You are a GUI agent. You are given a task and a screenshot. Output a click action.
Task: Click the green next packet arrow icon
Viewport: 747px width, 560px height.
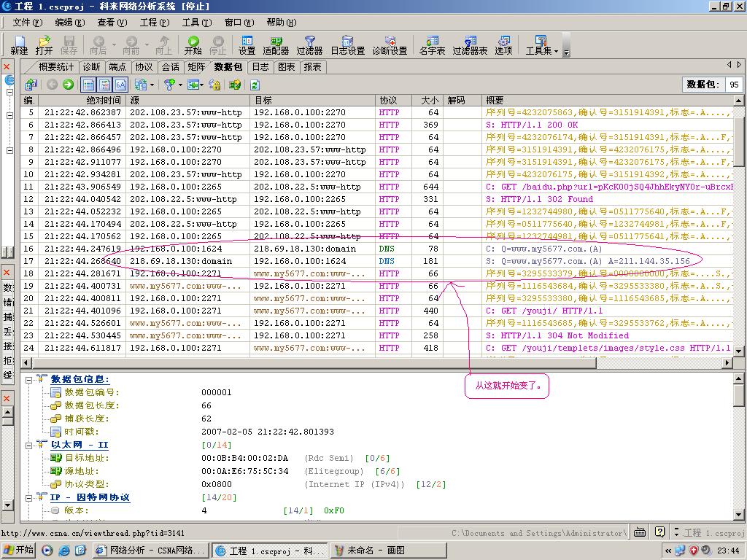68,85
